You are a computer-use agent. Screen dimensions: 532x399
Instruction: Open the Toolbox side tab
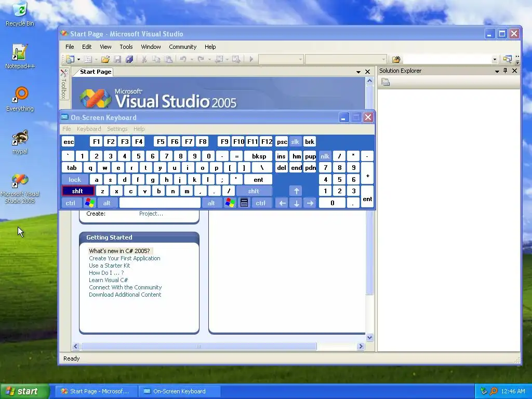tap(64, 84)
